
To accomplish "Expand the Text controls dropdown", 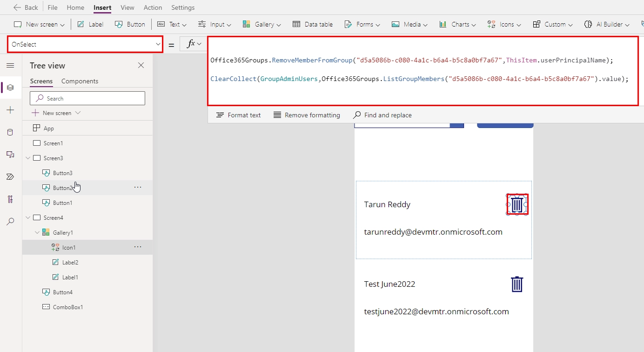I will (172, 24).
